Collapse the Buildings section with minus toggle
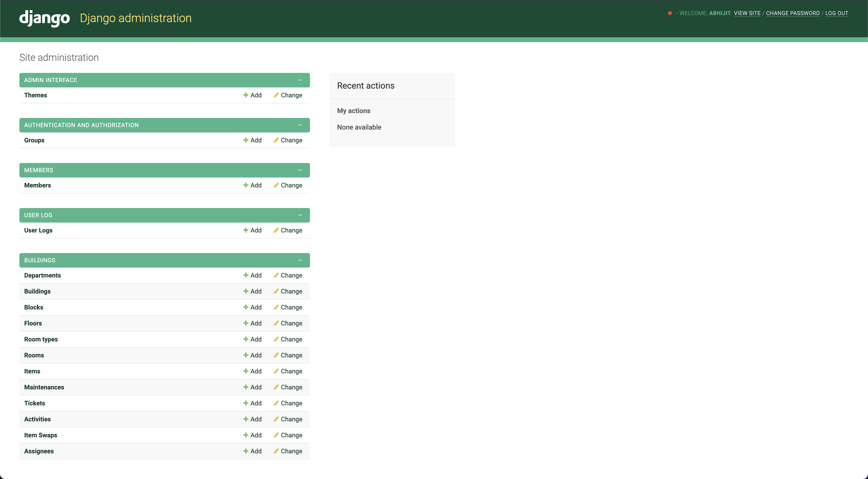Viewport: 868px width, 479px height. pos(300,260)
